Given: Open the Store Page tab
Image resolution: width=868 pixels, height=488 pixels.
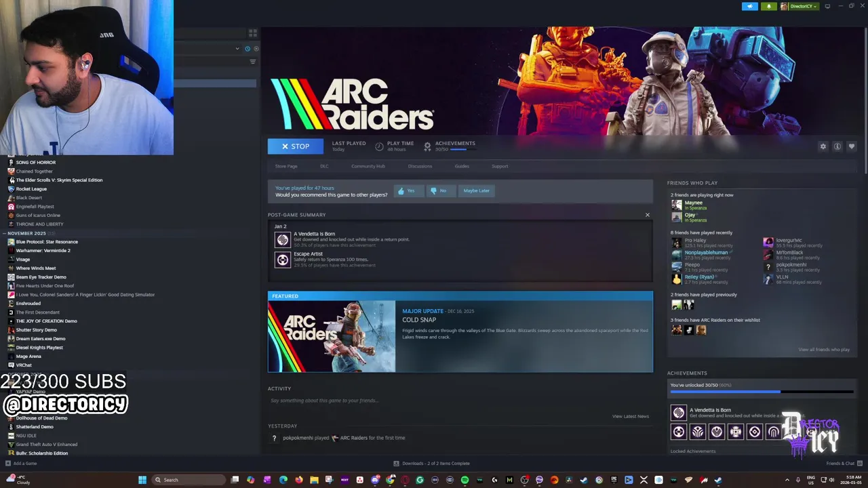Looking at the screenshot, I should coord(286,166).
